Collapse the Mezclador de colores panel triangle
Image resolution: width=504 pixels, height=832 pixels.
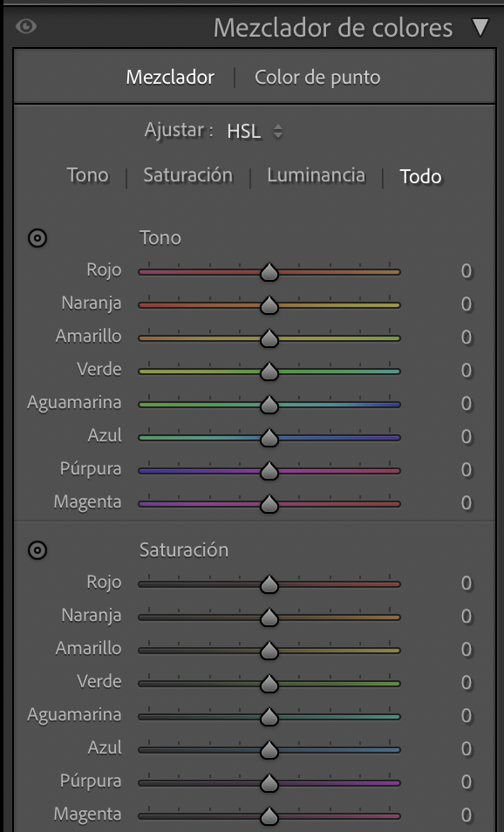480,27
